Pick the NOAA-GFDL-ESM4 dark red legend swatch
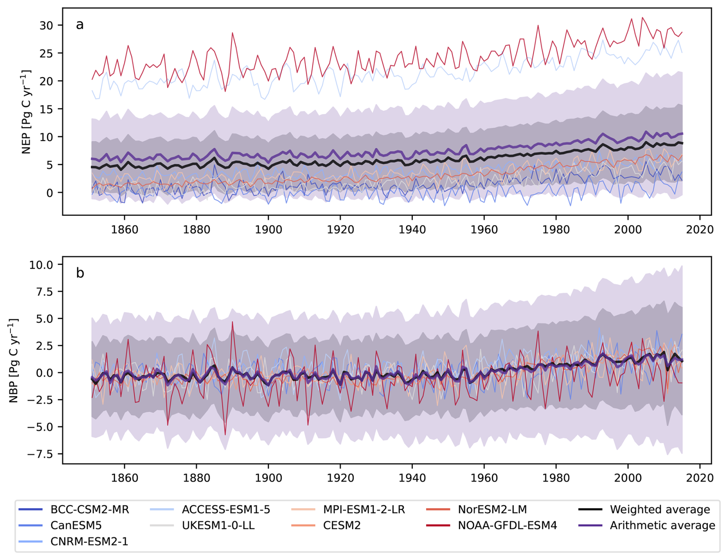Screen dimensions: 728x560 click(438, 525)
